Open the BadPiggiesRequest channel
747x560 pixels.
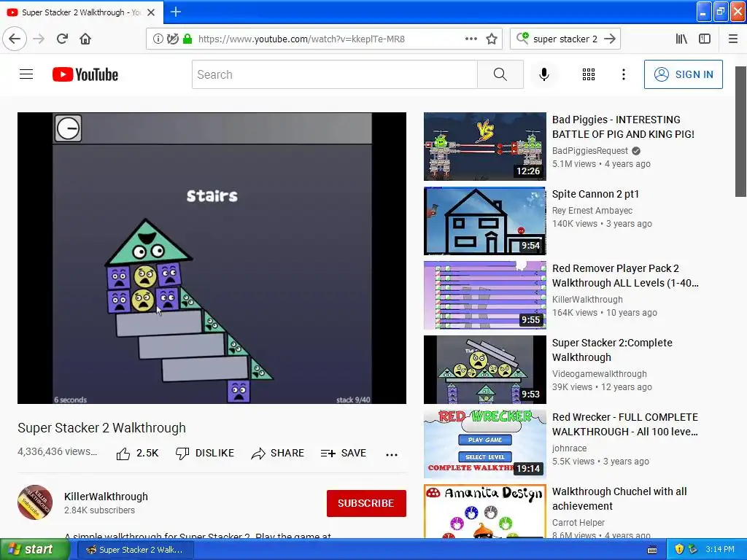590,151
